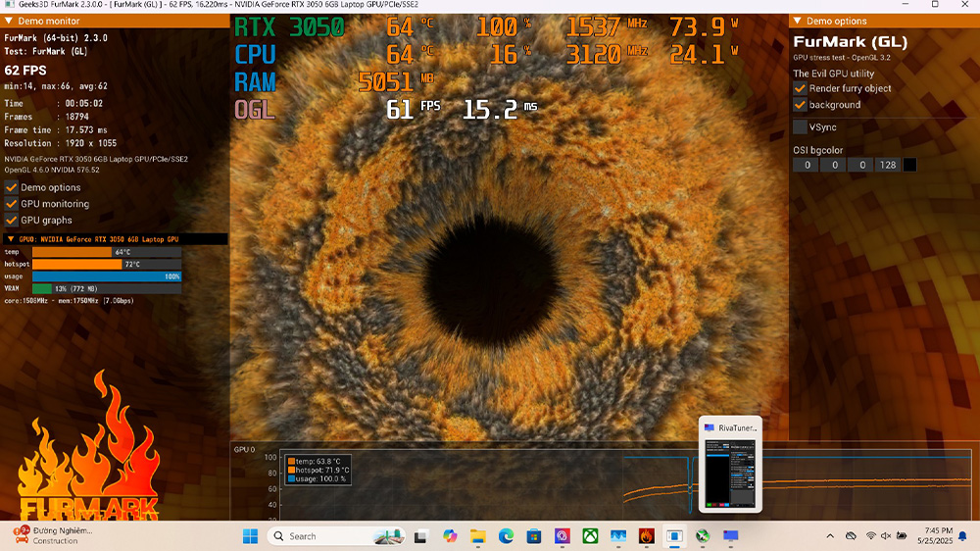Launch Copilot from the taskbar
The width and height of the screenshot is (980, 551).
pos(450,536)
